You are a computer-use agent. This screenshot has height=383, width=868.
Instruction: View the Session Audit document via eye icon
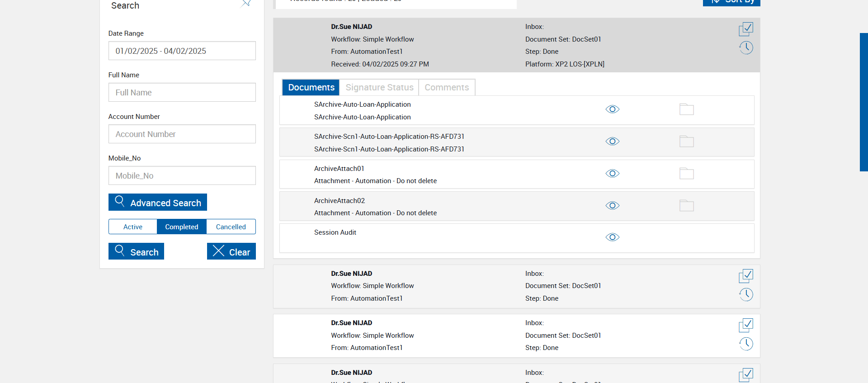(x=612, y=237)
